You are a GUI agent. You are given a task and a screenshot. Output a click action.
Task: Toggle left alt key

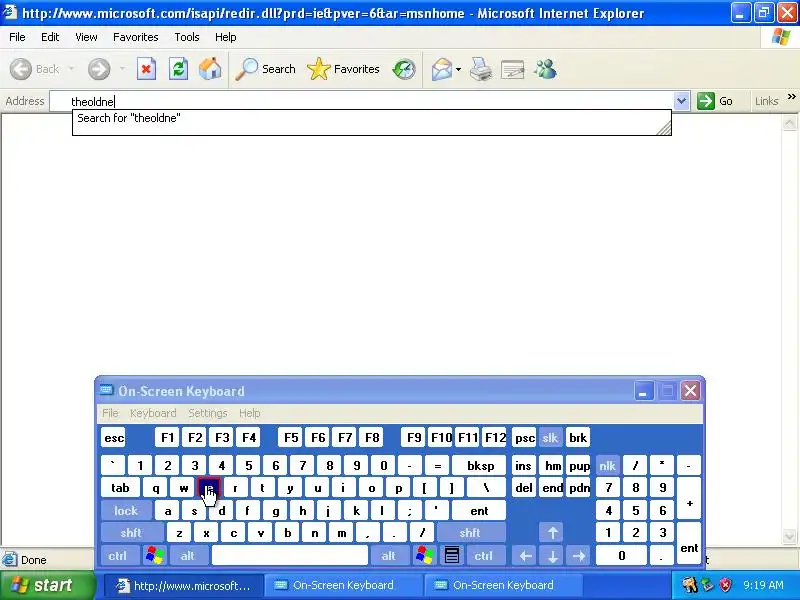click(188, 556)
